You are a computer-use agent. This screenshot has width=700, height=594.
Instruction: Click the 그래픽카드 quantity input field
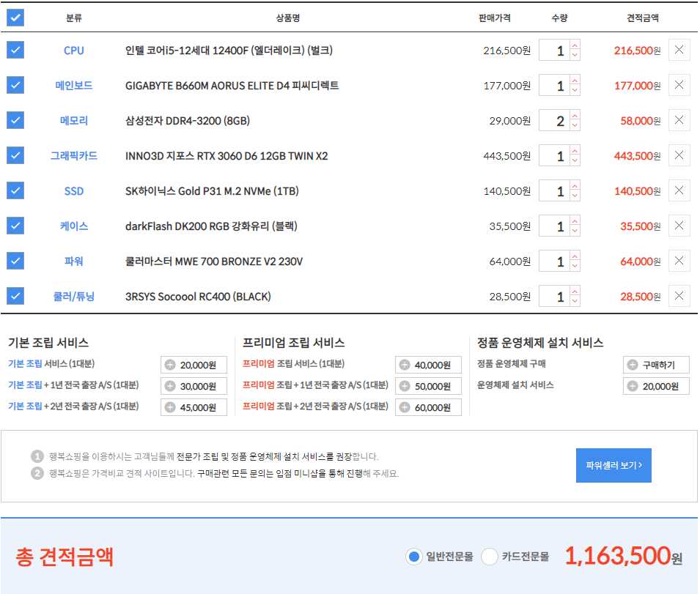pyautogui.click(x=555, y=155)
